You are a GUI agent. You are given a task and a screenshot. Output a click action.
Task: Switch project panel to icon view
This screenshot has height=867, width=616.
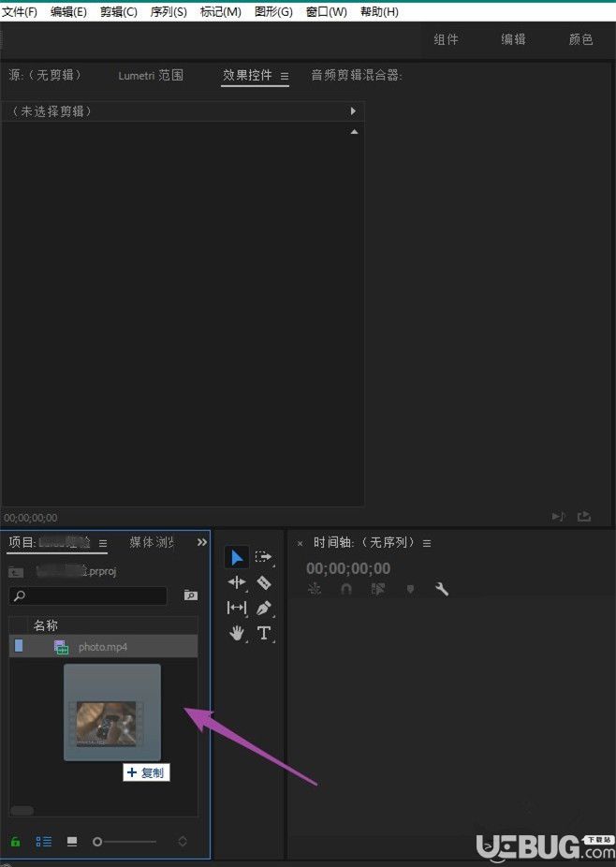(x=72, y=842)
